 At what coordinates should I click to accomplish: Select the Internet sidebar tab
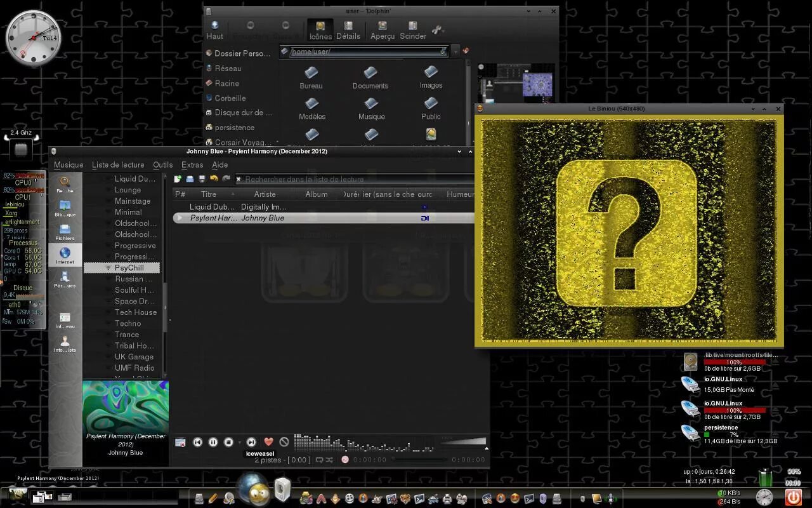point(65,255)
